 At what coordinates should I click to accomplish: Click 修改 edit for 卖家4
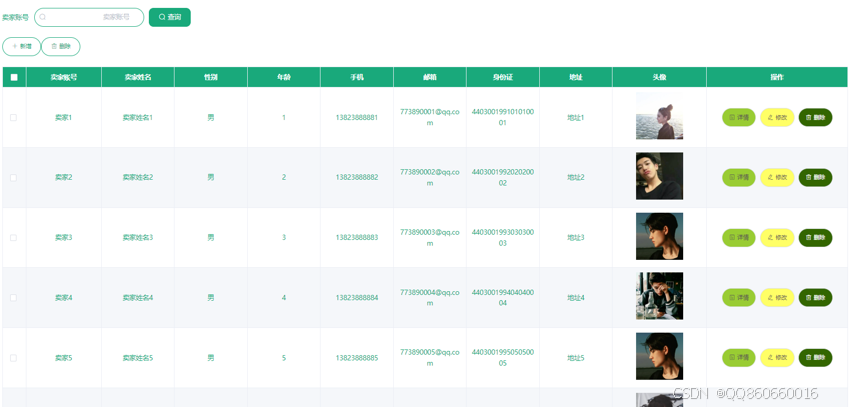pyautogui.click(x=777, y=297)
